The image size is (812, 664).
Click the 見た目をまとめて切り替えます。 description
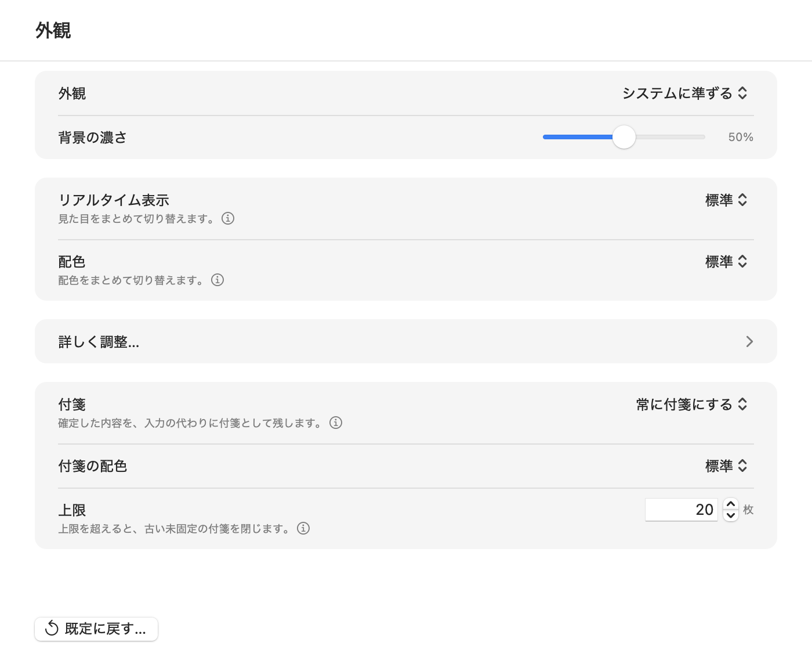click(137, 219)
